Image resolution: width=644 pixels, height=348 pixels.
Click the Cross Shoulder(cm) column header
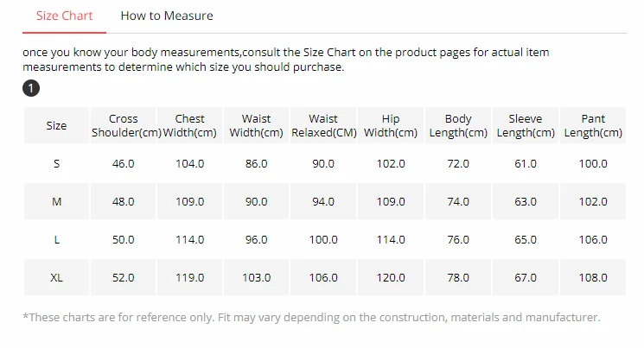tap(124, 126)
